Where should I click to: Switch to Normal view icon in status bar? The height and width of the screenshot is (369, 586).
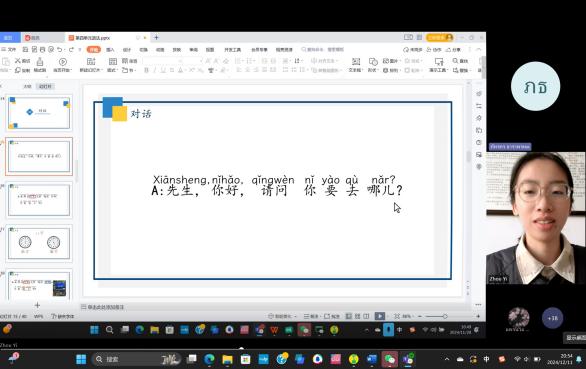(x=348, y=316)
